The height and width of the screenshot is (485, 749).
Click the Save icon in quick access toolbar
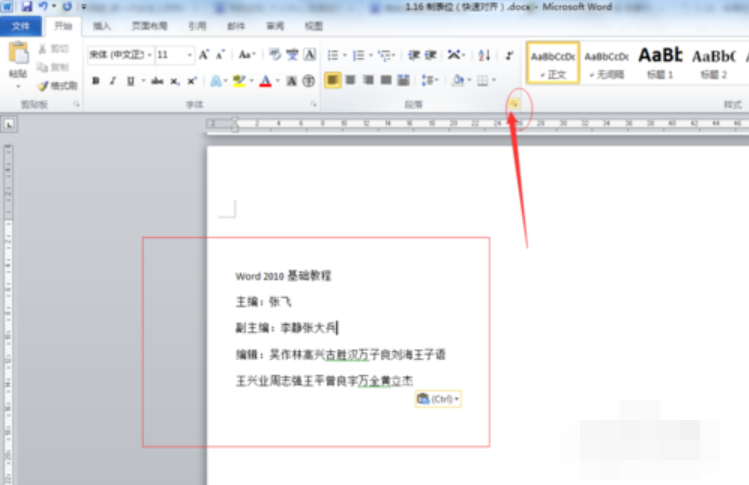click(x=27, y=6)
